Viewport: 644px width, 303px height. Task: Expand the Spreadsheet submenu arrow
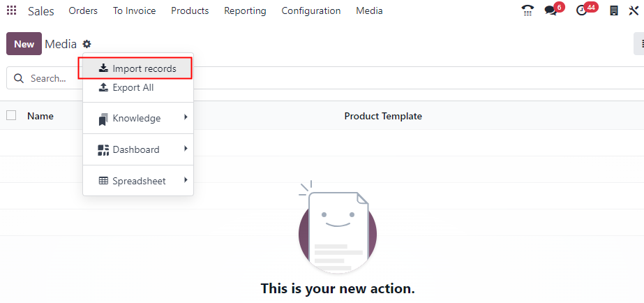pos(186,179)
